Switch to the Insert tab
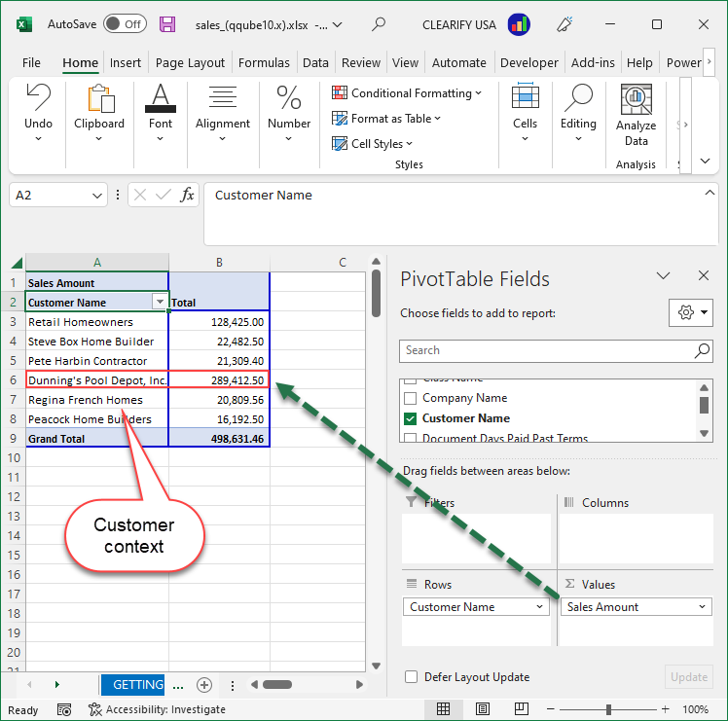728x721 pixels. [126, 62]
